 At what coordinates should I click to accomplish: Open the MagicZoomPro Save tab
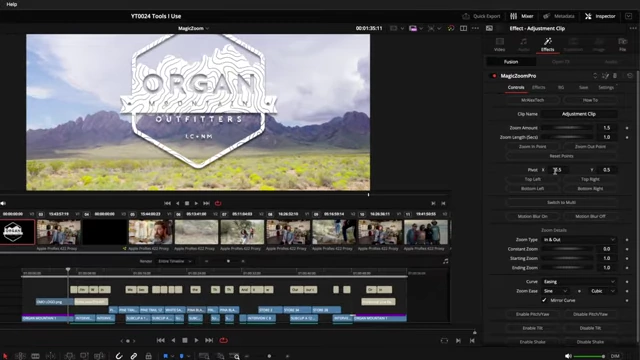583,87
